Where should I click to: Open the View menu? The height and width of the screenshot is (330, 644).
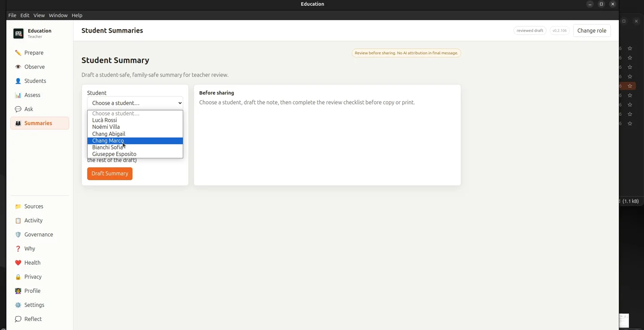tap(39, 15)
